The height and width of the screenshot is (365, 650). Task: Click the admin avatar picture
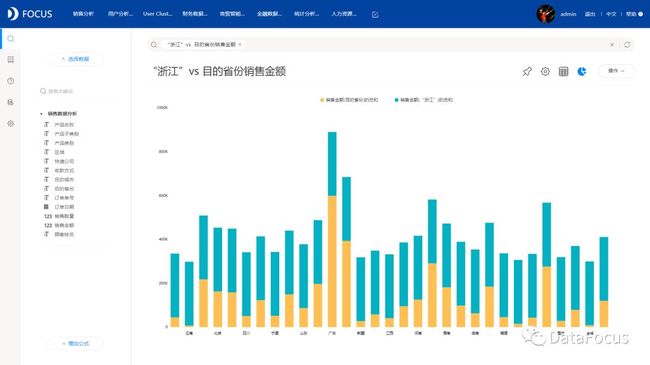click(x=546, y=14)
